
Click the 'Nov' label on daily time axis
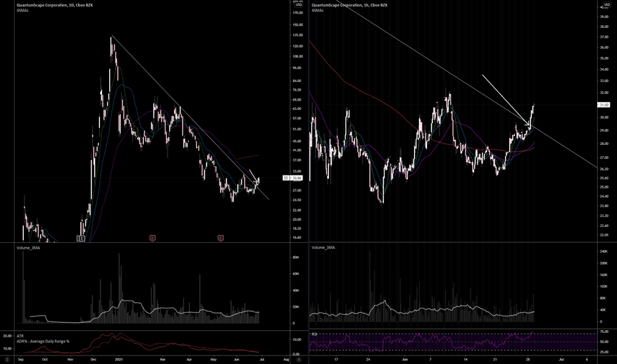(70, 359)
